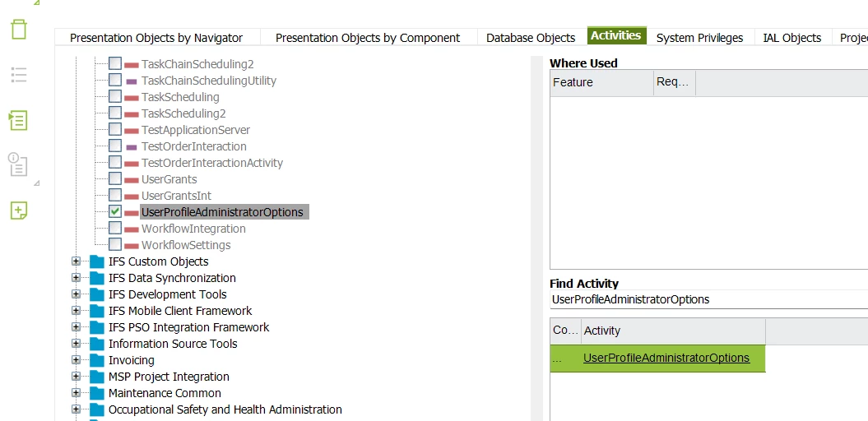Viewport: 868px width, 421px height.
Task: Click the green trash can delete icon
Action: click(x=18, y=30)
